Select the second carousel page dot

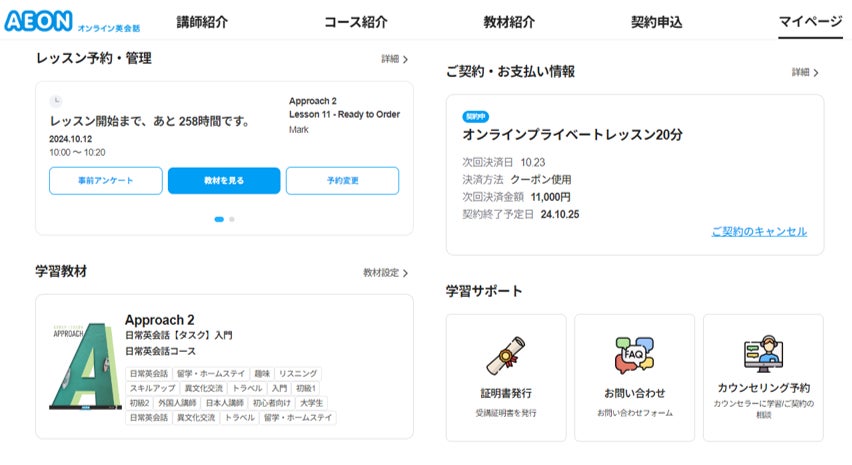click(x=232, y=219)
